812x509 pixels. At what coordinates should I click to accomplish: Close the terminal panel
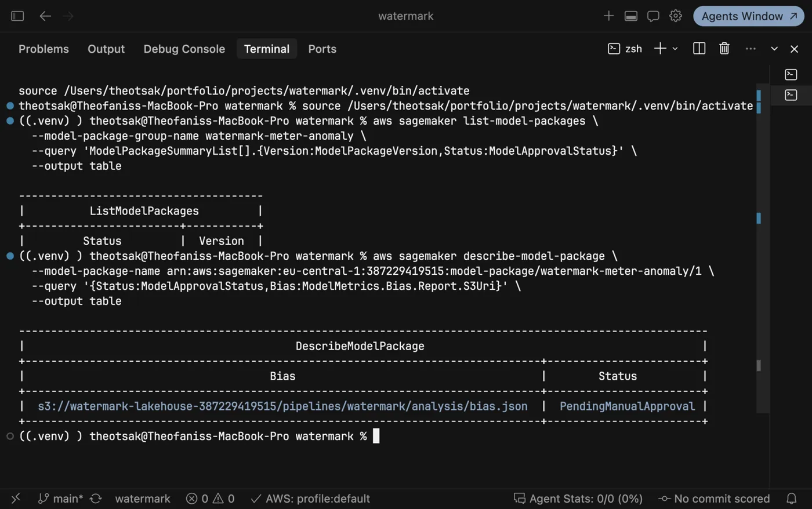pyautogui.click(x=795, y=49)
